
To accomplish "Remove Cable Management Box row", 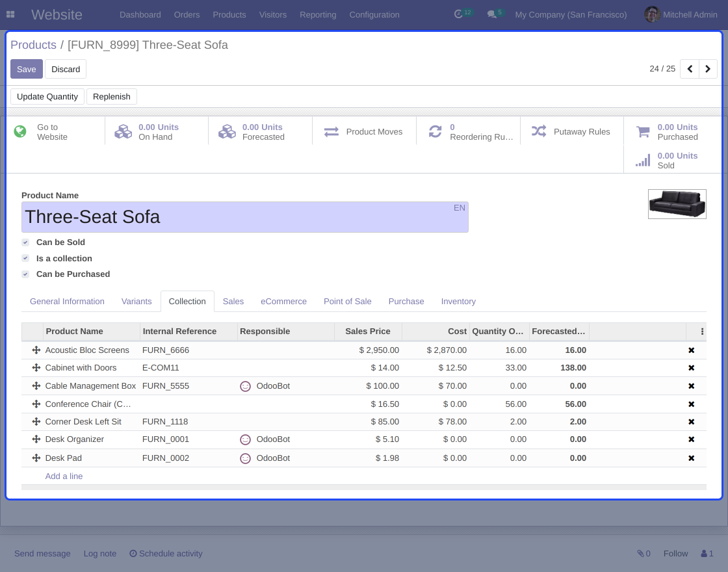I will point(692,386).
